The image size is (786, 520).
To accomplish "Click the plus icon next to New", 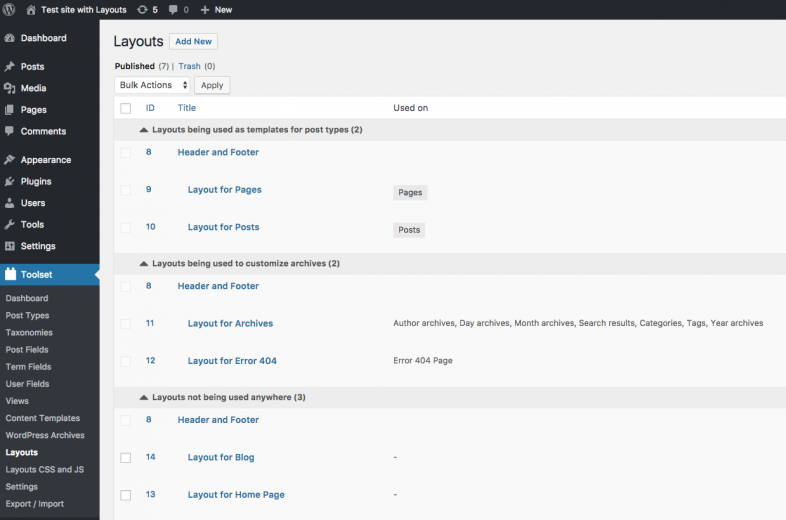I will [x=205, y=10].
